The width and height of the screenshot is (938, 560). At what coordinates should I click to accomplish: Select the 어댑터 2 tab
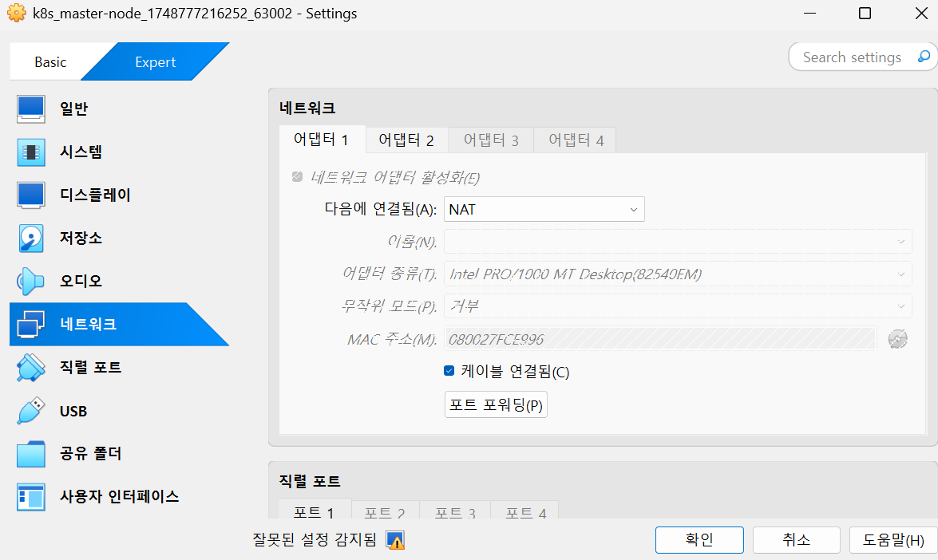click(406, 140)
